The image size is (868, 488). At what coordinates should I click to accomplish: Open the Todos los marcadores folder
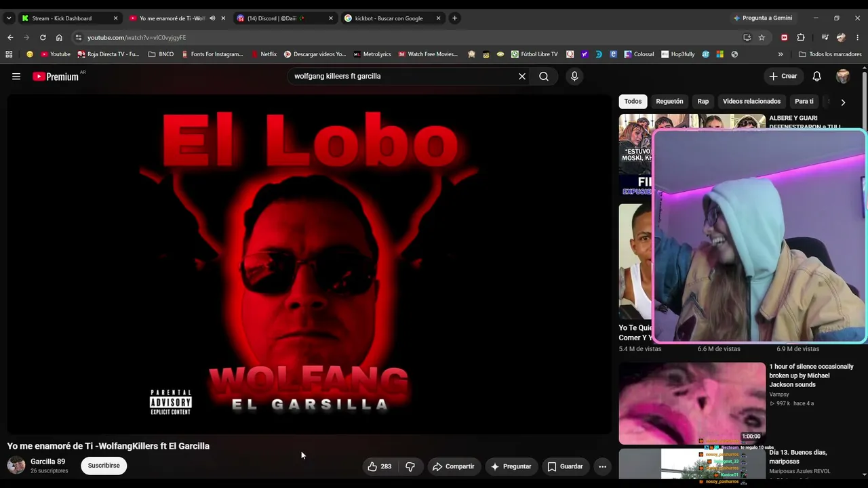(830, 54)
